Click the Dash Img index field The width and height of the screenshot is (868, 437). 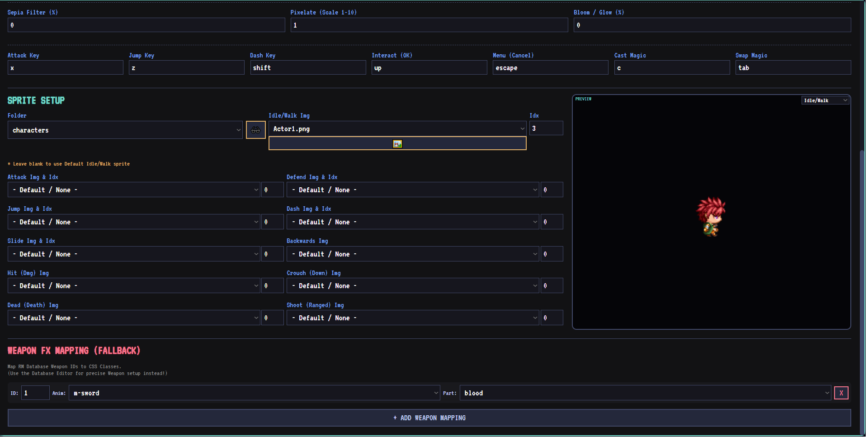coord(552,222)
